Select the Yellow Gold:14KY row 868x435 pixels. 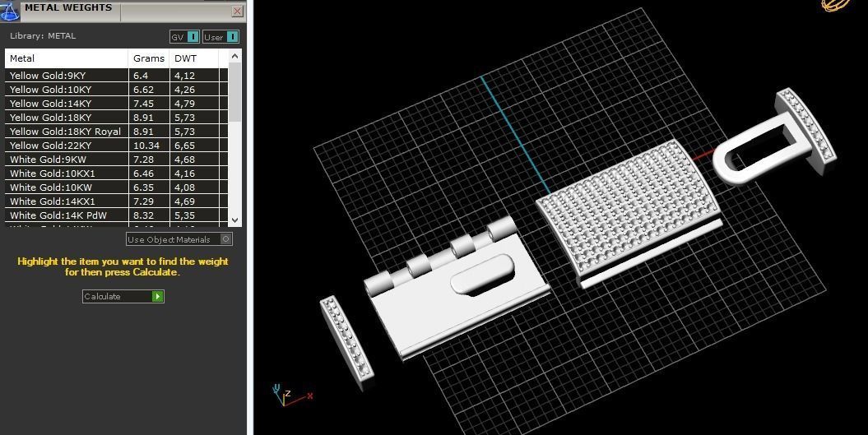[116, 104]
